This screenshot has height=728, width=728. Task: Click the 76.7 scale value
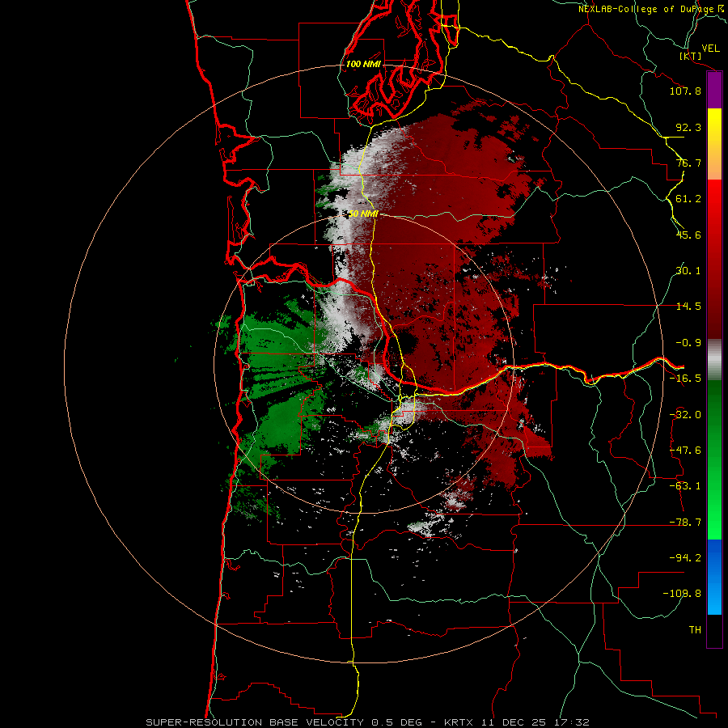[688, 163]
